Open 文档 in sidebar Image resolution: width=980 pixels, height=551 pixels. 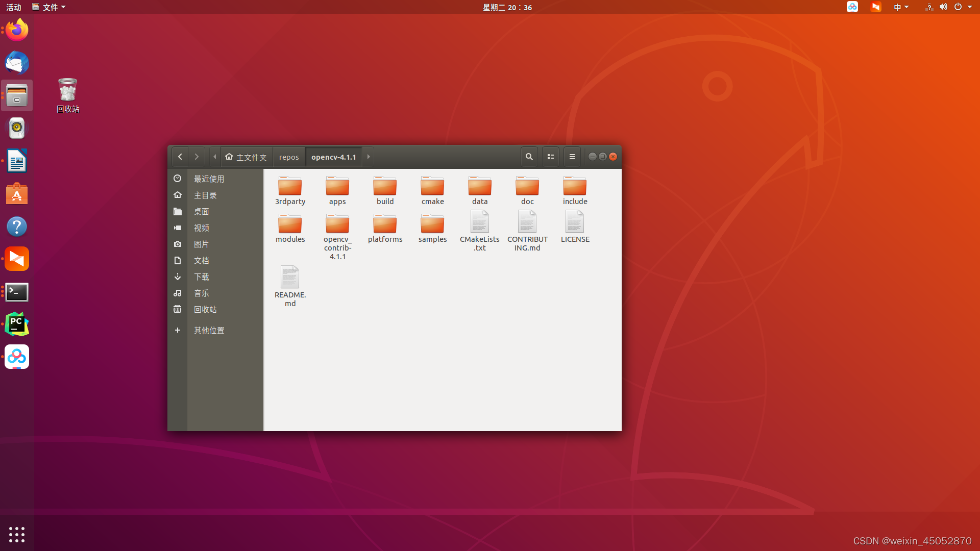click(215, 260)
